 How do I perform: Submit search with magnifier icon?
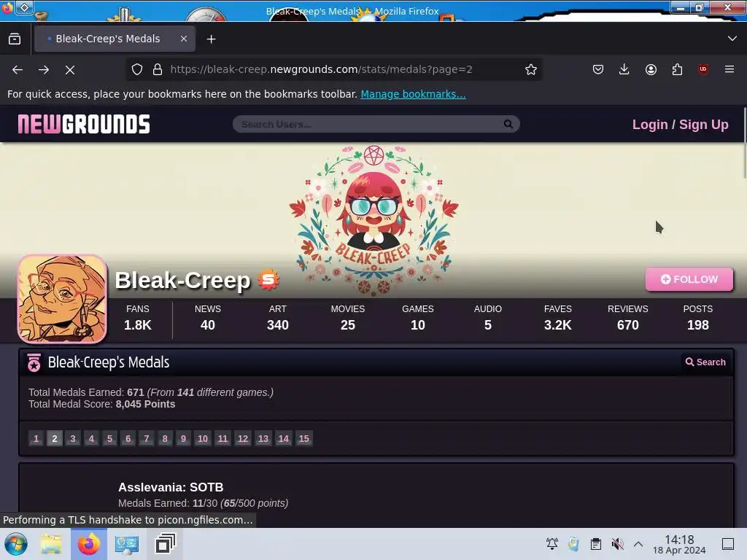click(x=508, y=124)
